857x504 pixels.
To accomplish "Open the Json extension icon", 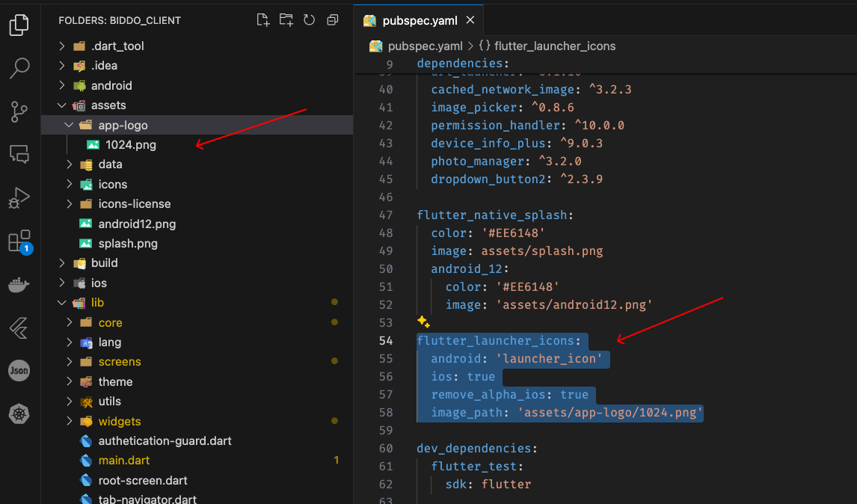I will [x=19, y=371].
